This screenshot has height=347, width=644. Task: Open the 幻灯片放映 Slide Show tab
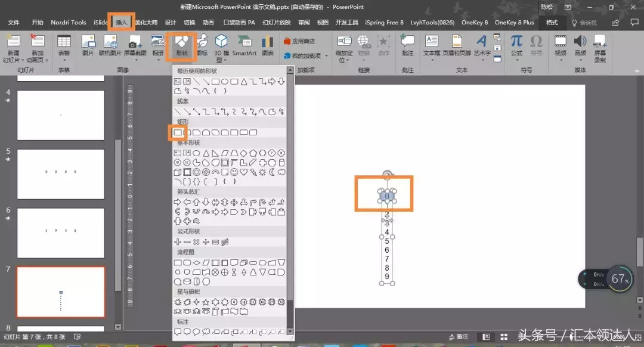point(277,23)
